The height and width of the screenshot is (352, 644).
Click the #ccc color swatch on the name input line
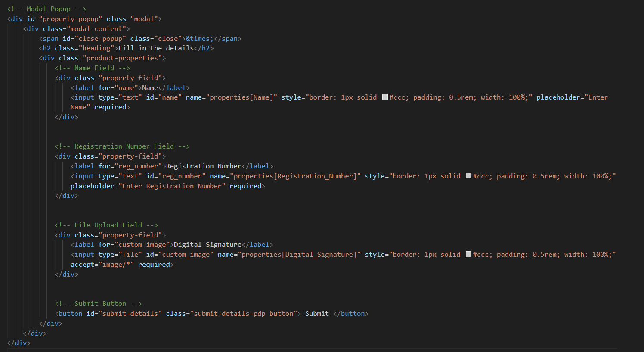click(x=385, y=97)
